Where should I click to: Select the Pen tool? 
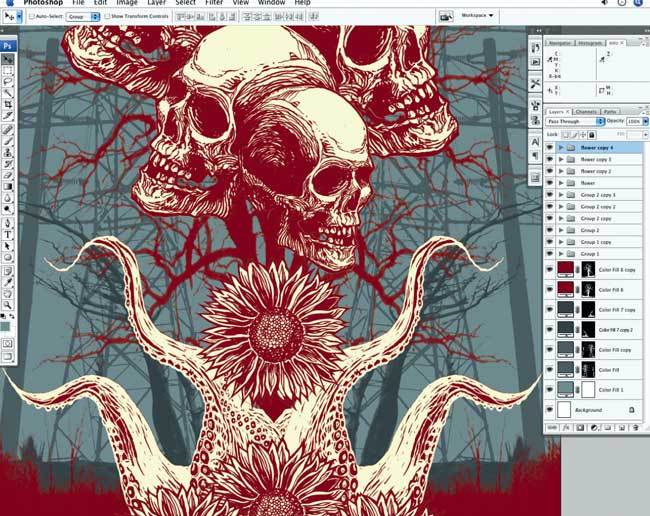point(8,223)
